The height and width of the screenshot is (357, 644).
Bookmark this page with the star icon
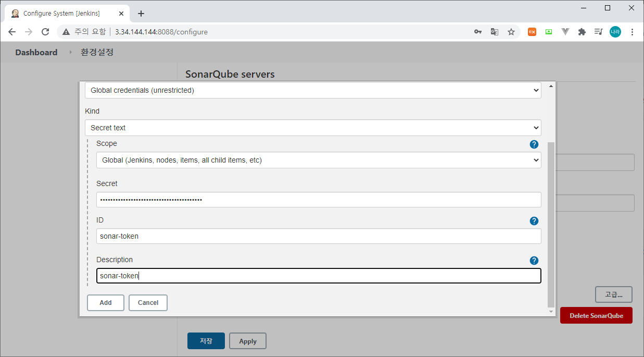tap(511, 32)
